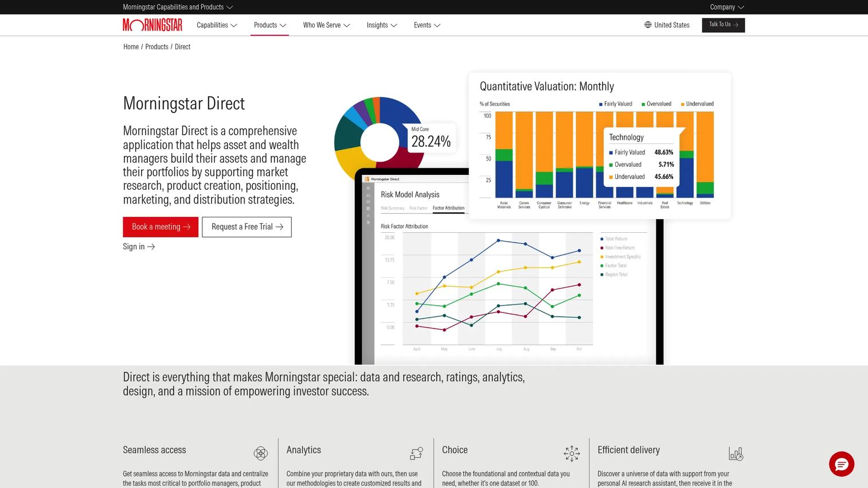This screenshot has width=868, height=488.
Task: Click the Sign in link
Action: coord(139,247)
